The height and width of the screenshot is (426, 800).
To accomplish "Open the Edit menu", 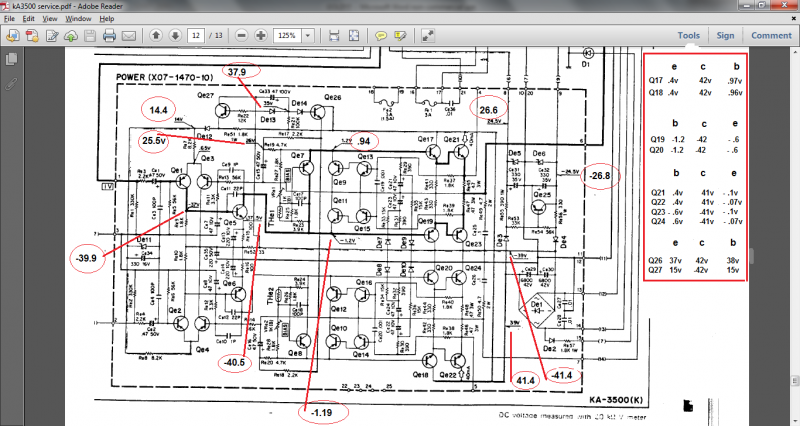I will [x=29, y=19].
